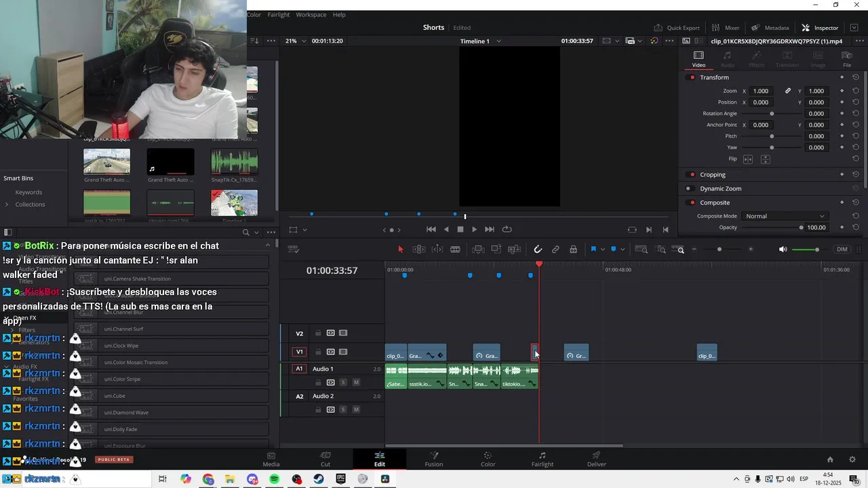Image resolution: width=868 pixels, height=488 pixels.
Task: Click the Flip vertical icon
Action: (x=766, y=159)
